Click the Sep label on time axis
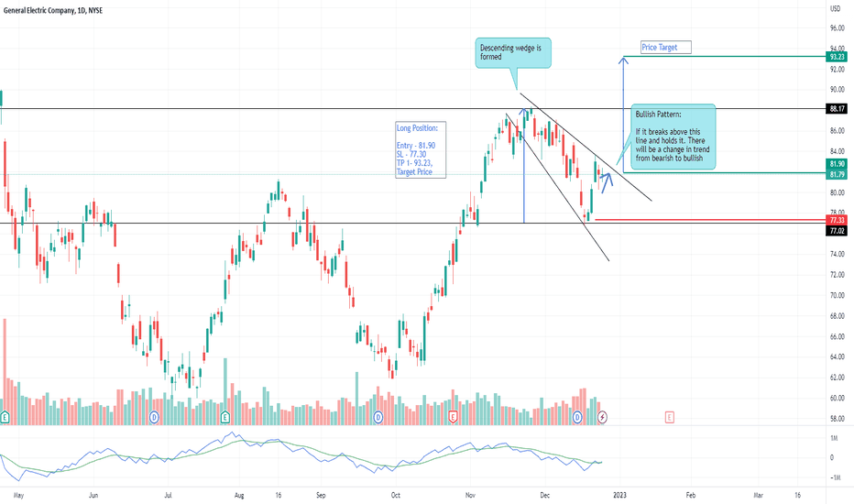Image resolution: width=854 pixels, height=504 pixels. (321, 495)
